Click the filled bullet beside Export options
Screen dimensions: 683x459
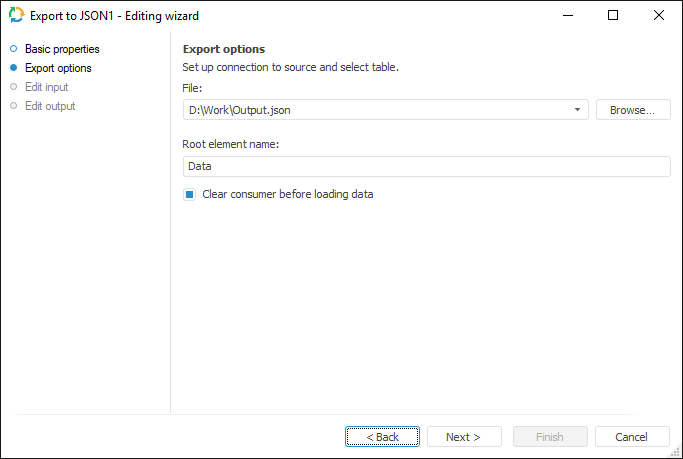[x=14, y=68]
